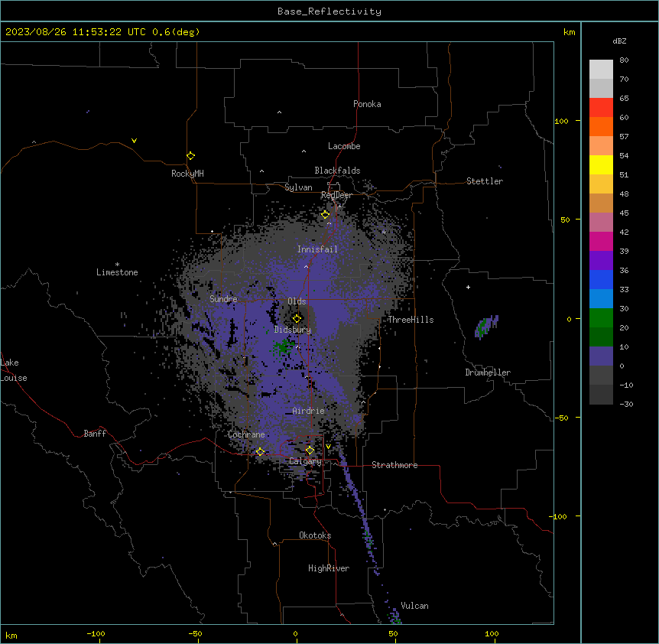Click the ThreeHills label

tap(411, 320)
